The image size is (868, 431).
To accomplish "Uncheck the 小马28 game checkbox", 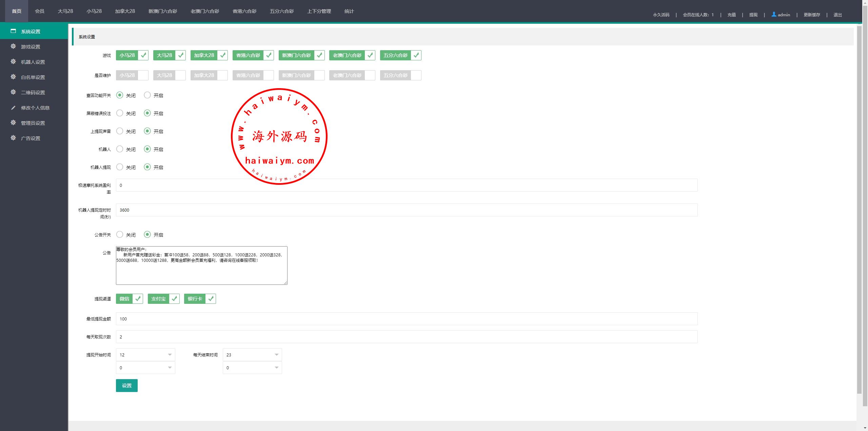I will point(143,55).
